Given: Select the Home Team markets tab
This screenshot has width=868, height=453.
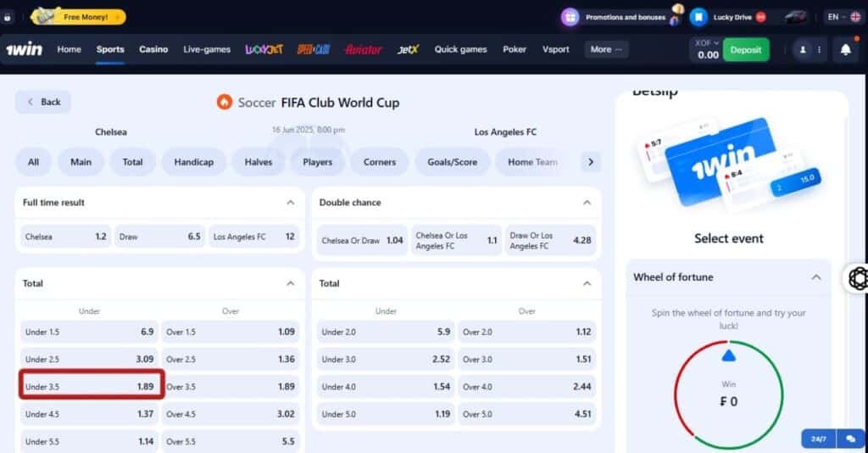Looking at the screenshot, I should 532,162.
